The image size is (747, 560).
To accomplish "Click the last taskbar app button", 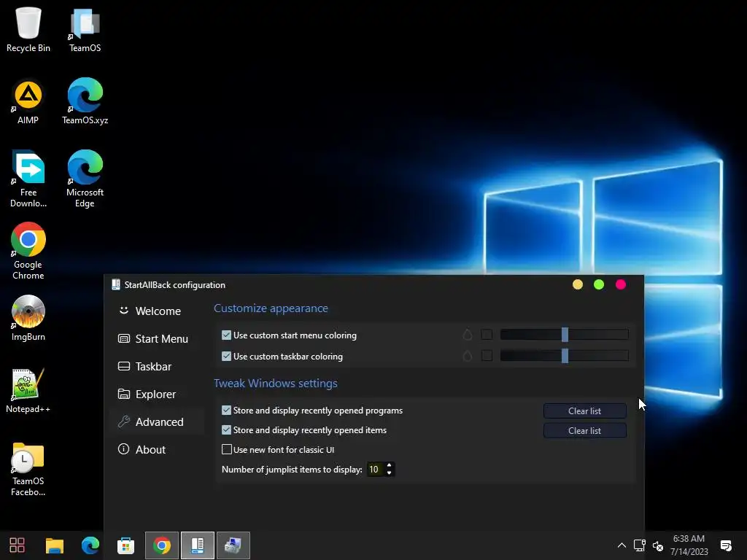I will [233, 545].
